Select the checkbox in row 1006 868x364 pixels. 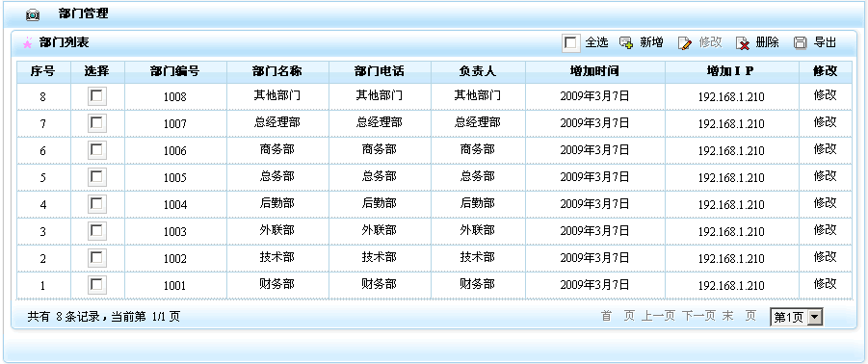pos(97,150)
